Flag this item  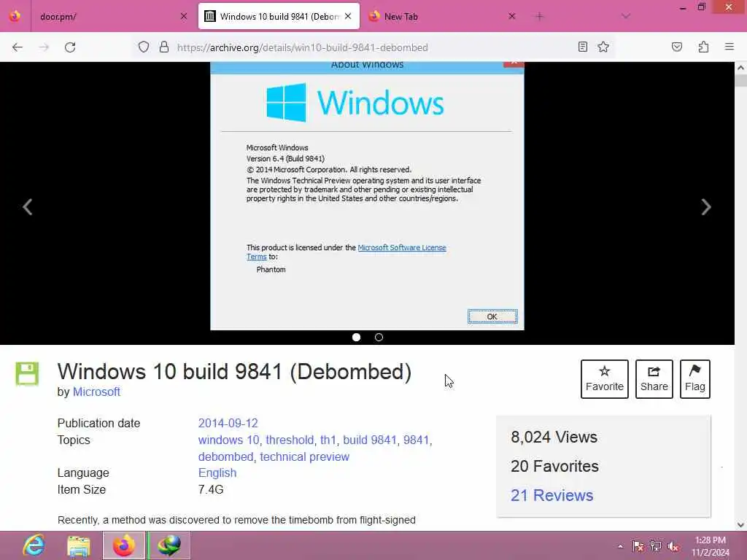click(x=694, y=379)
